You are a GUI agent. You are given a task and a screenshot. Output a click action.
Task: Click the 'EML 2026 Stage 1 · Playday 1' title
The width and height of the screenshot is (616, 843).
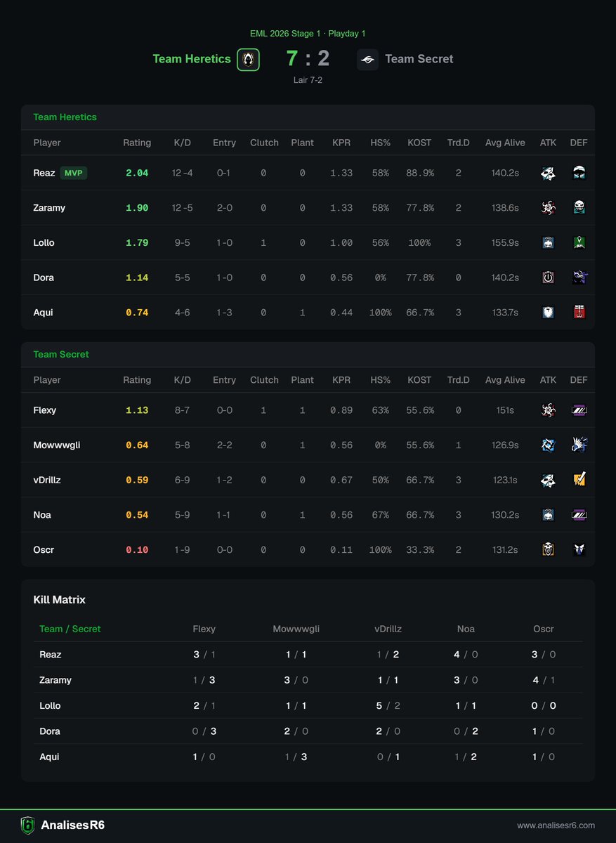point(308,34)
